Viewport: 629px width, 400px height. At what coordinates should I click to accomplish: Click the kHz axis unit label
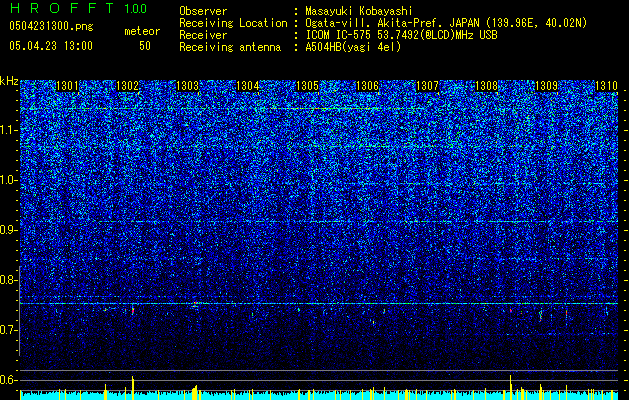click(9, 81)
